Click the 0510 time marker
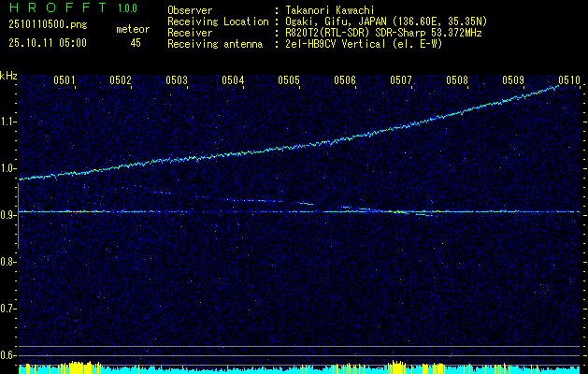 coord(569,80)
